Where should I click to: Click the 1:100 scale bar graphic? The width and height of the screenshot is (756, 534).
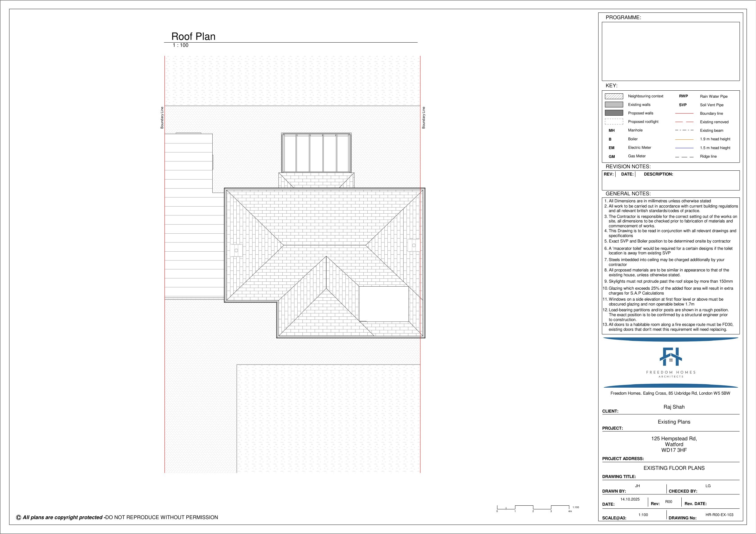click(x=533, y=507)
